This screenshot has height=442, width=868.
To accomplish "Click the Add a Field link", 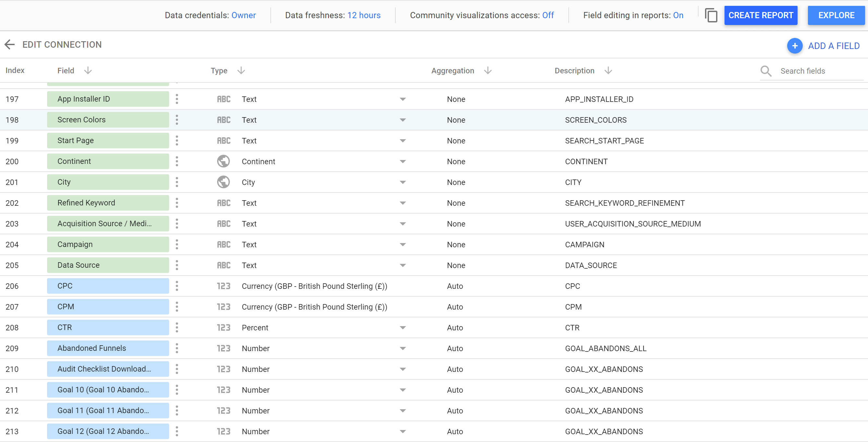I will point(834,46).
